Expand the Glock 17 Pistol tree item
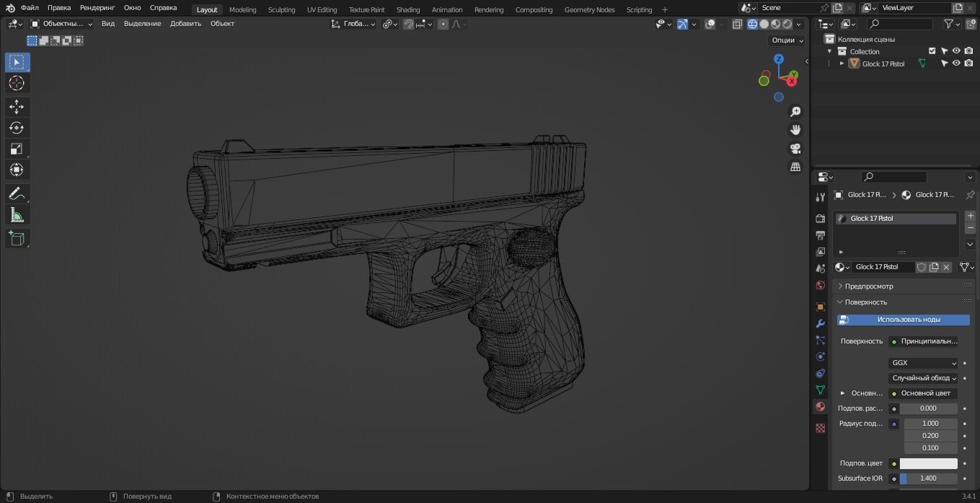 coord(842,64)
